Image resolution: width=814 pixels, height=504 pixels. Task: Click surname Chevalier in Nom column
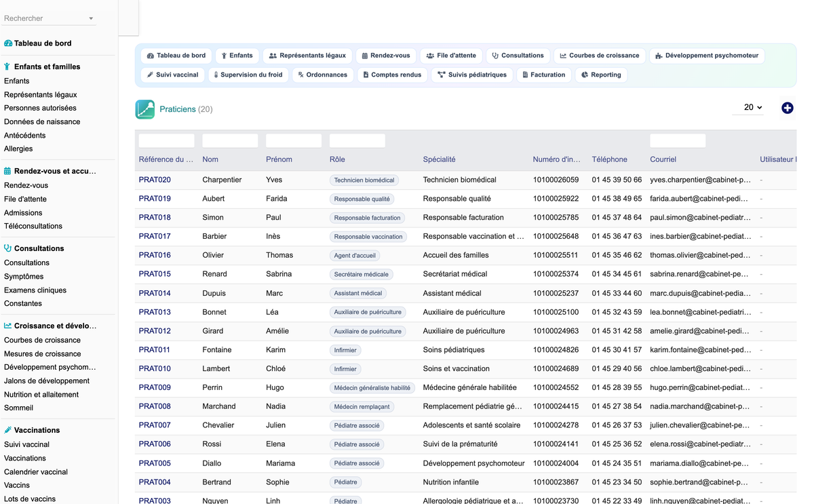coord(218,425)
